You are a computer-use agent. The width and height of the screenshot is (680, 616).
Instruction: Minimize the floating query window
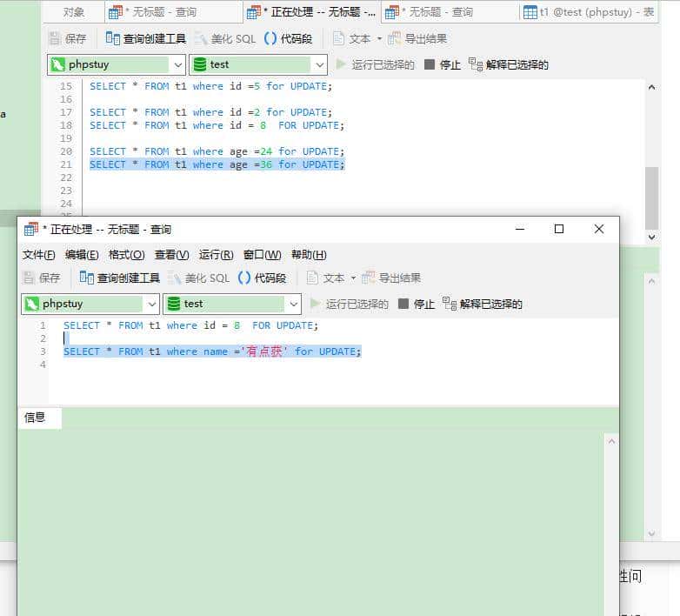coord(520,229)
